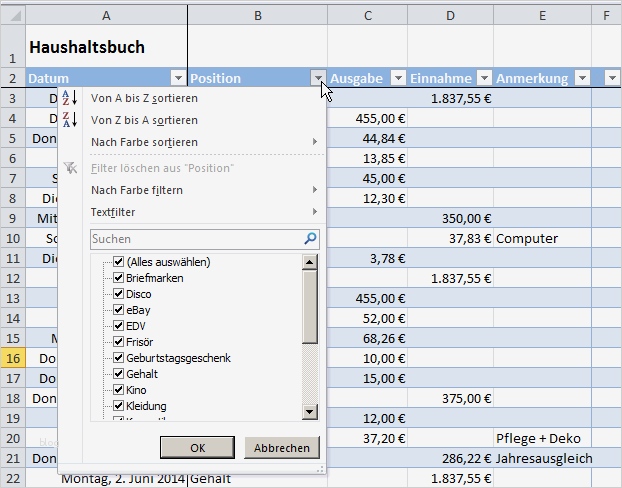Select column E header
The width and height of the screenshot is (622, 488).
coord(542,15)
